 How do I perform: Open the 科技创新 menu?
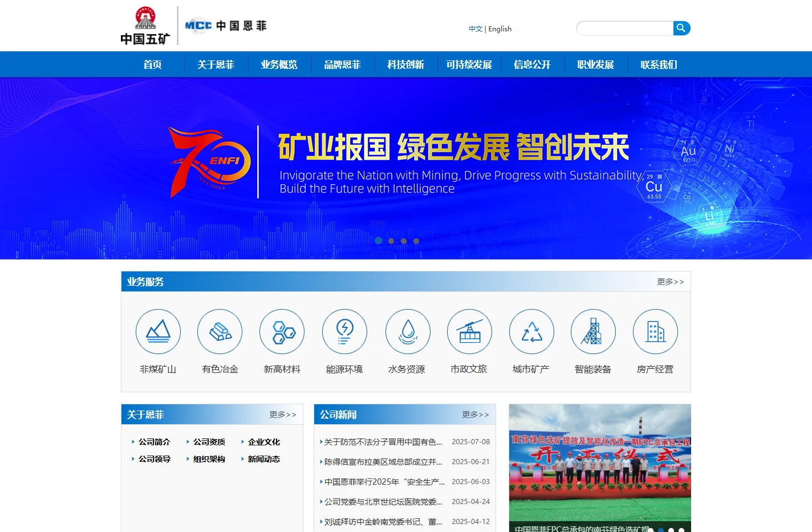(405, 64)
